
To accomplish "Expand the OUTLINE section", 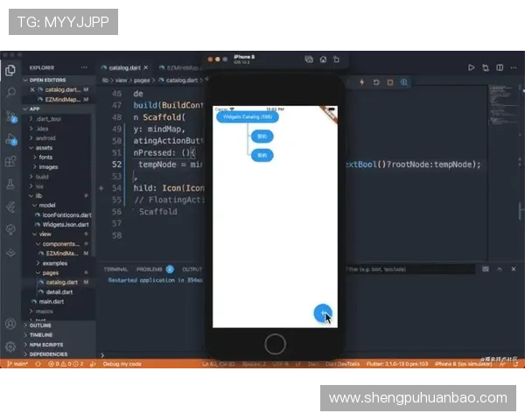I will [x=40, y=325].
